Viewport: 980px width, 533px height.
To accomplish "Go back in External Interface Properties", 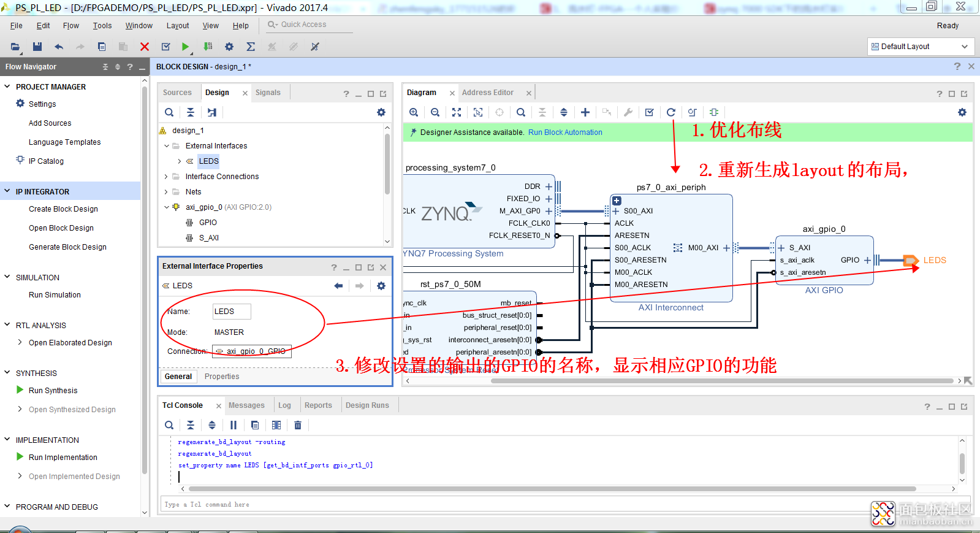I will coord(338,286).
